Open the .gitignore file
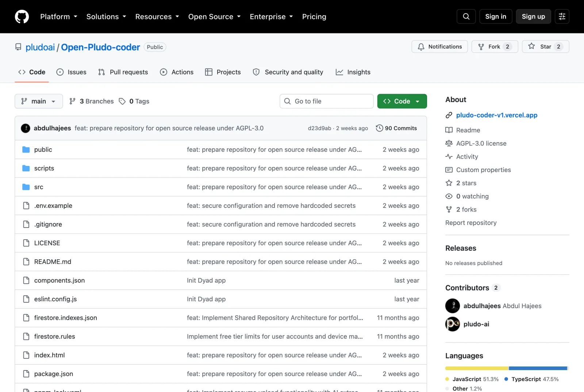 coord(48,224)
